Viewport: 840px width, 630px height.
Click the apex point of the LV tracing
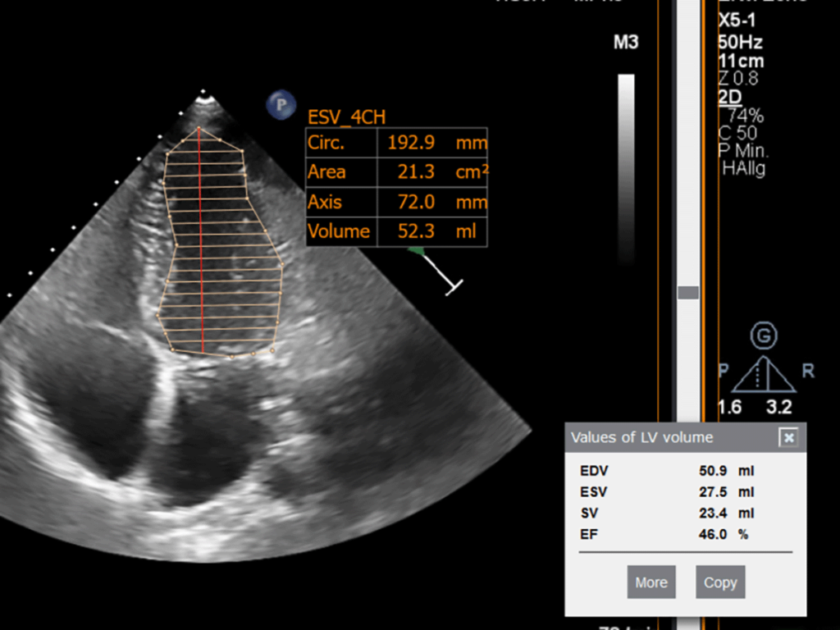[199, 128]
